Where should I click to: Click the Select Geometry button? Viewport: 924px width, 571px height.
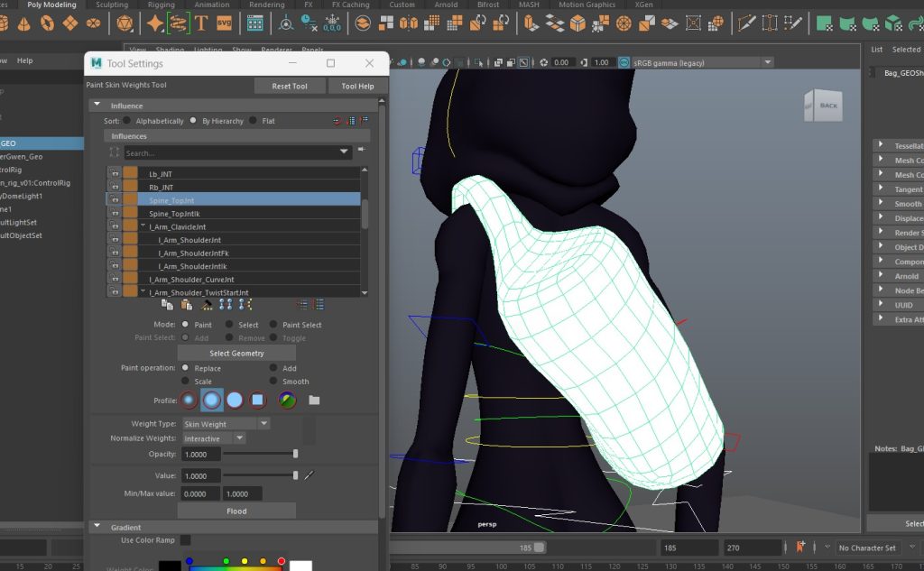[236, 353]
